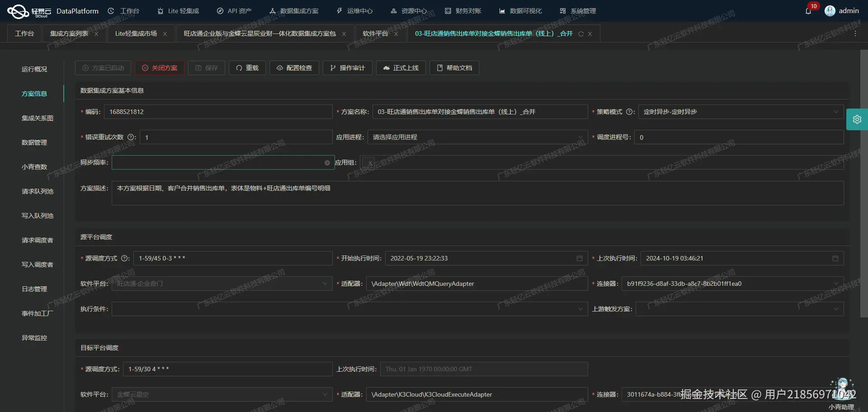Viewport: 868px width, 412px height.
Task: Open 系统管理 menu
Action: coord(578,11)
